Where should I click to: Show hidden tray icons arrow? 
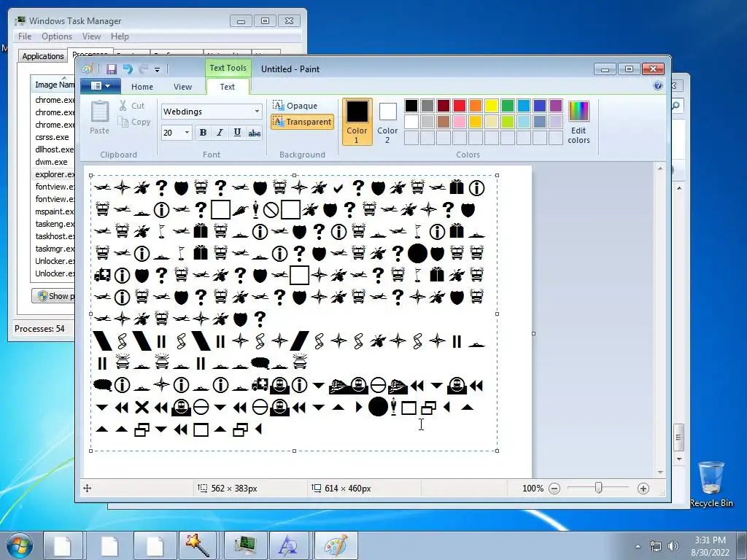click(x=638, y=547)
